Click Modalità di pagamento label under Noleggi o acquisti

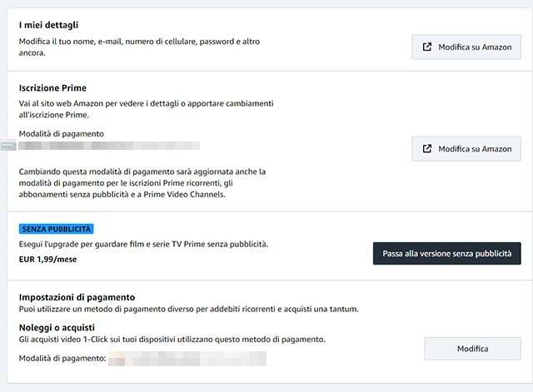[63, 359]
